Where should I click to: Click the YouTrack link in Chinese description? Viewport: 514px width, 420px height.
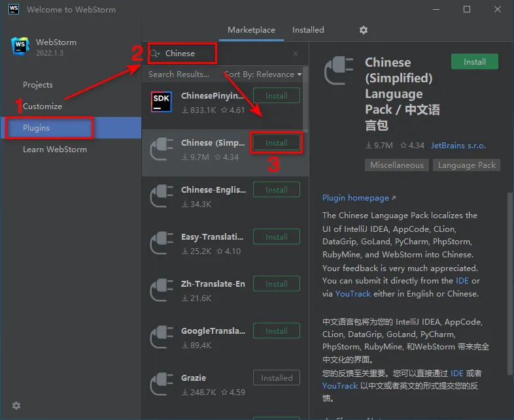coord(340,386)
